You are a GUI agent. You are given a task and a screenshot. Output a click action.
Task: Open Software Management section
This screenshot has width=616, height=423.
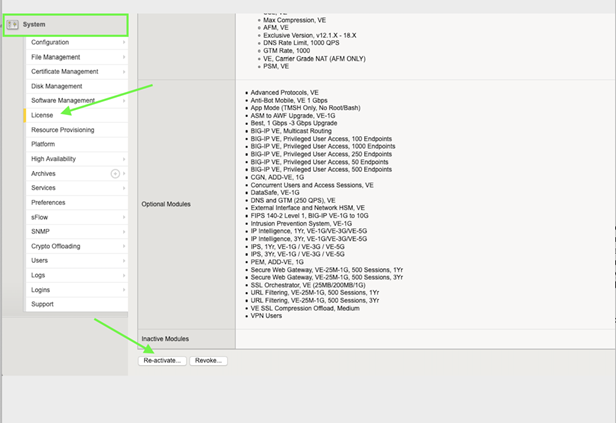pos(77,101)
